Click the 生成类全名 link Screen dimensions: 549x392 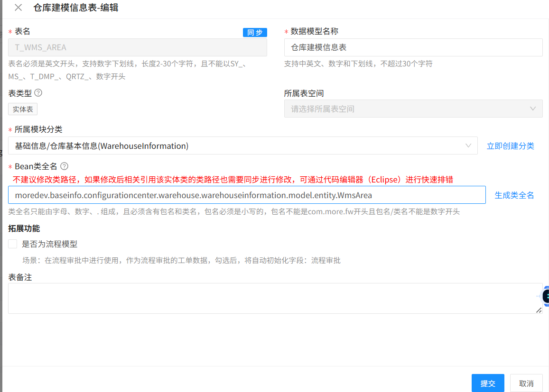pos(514,194)
